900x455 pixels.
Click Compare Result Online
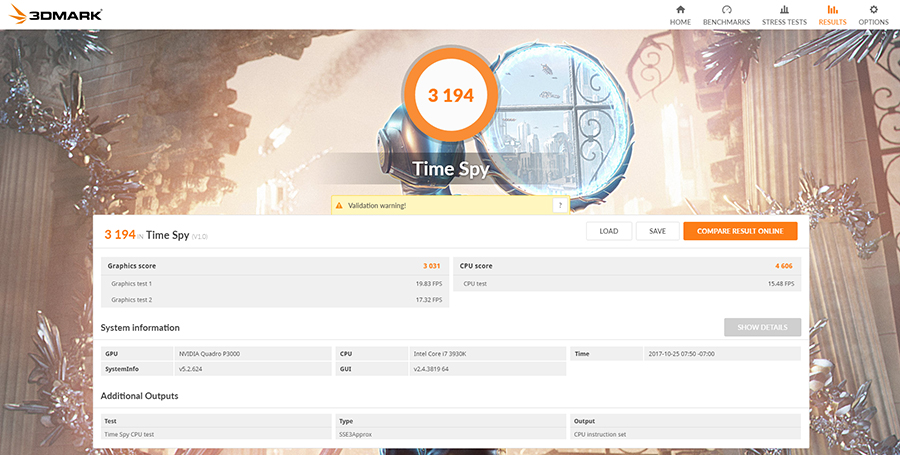740,231
